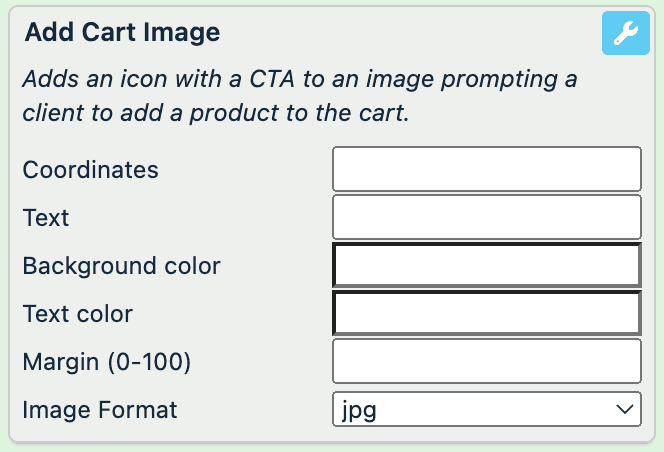Viewport: 664px width, 452px height.
Task: Click the Text field label
Action: pyautogui.click(x=46, y=218)
